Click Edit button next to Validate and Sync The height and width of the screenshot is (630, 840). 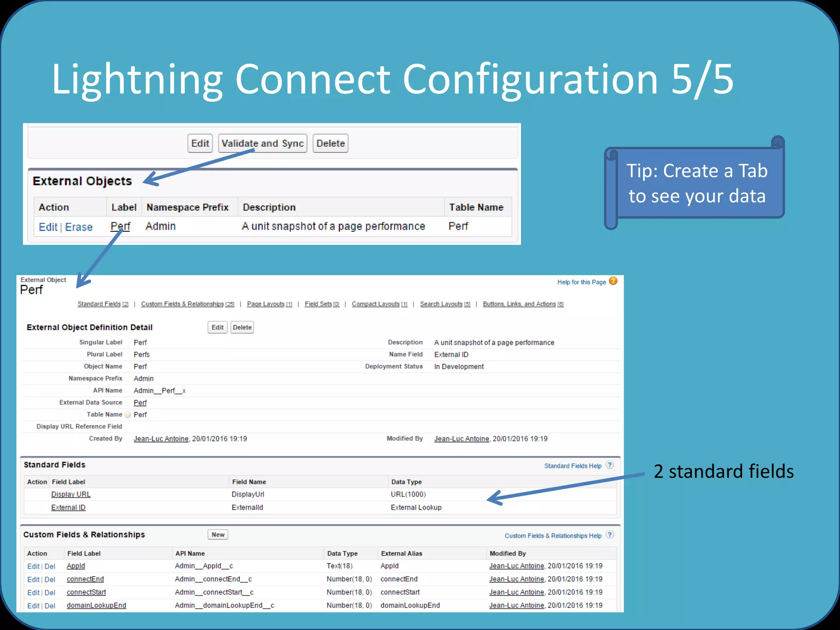(200, 143)
